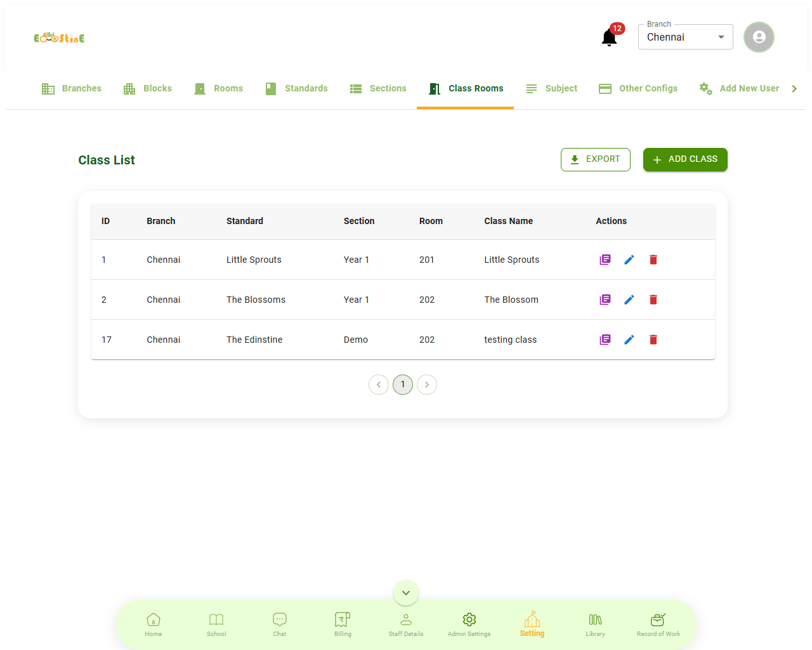Delete the testing class row
This screenshot has width=812, height=650.
tap(653, 340)
